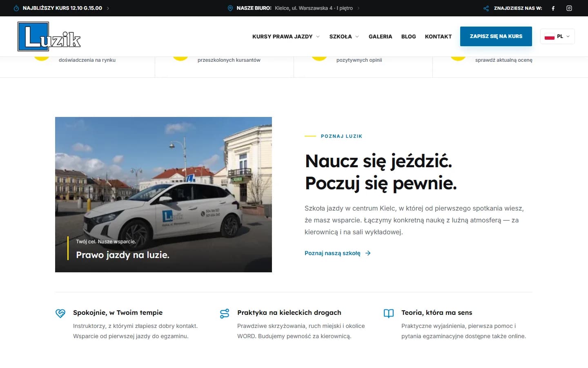
Task: Click the 'Spokojnie, w Twoim tempie' heading
Action: (x=118, y=312)
